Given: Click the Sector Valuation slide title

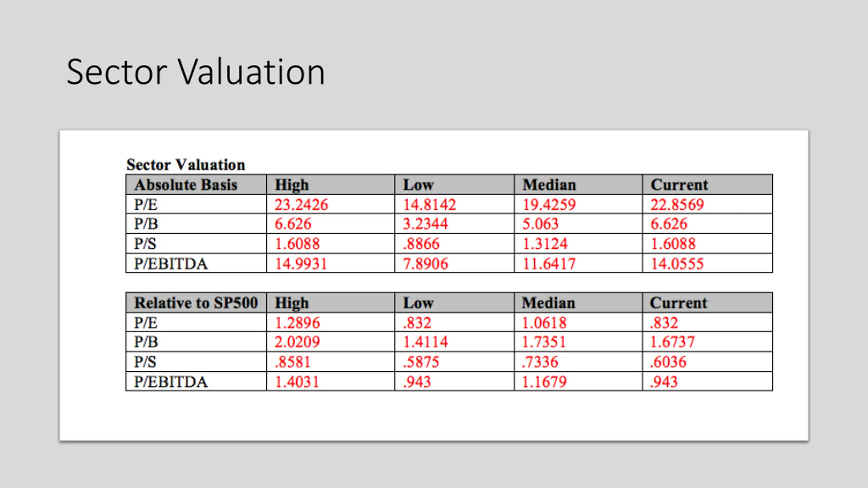Looking at the screenshot, I should click(196, 72).
